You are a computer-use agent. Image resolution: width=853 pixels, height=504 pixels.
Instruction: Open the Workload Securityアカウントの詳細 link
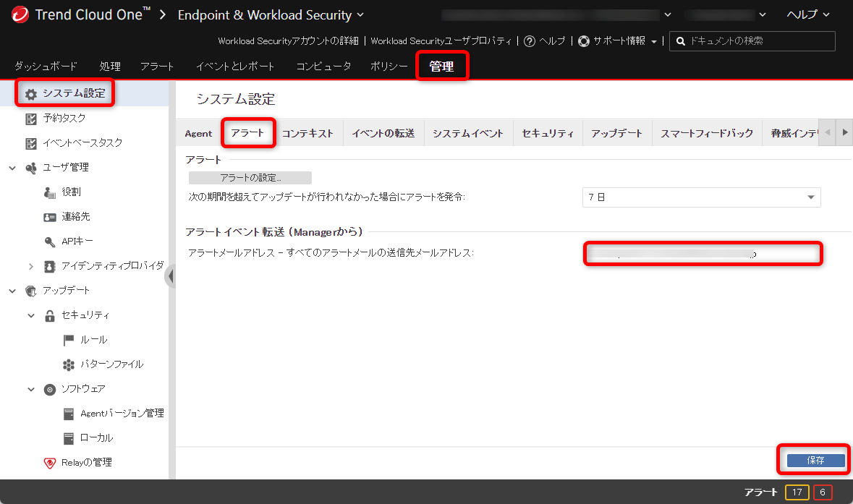click(x=287, y=41)
